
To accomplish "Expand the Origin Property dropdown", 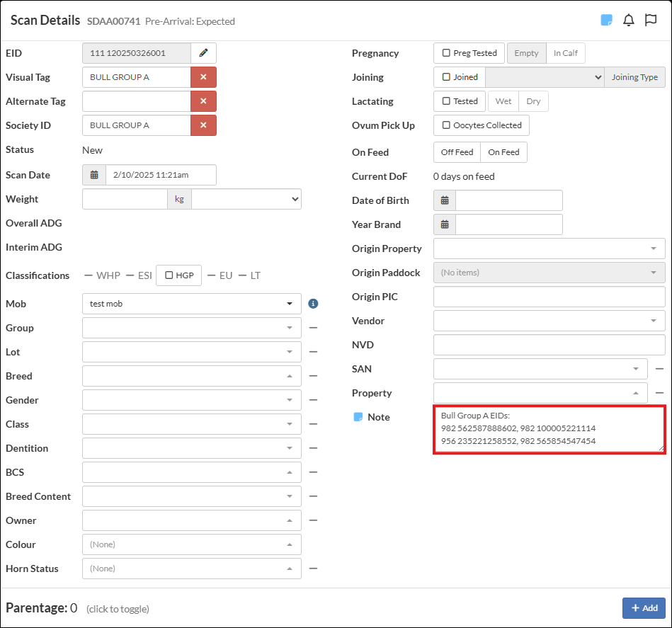I will click(x=651, y=249).
